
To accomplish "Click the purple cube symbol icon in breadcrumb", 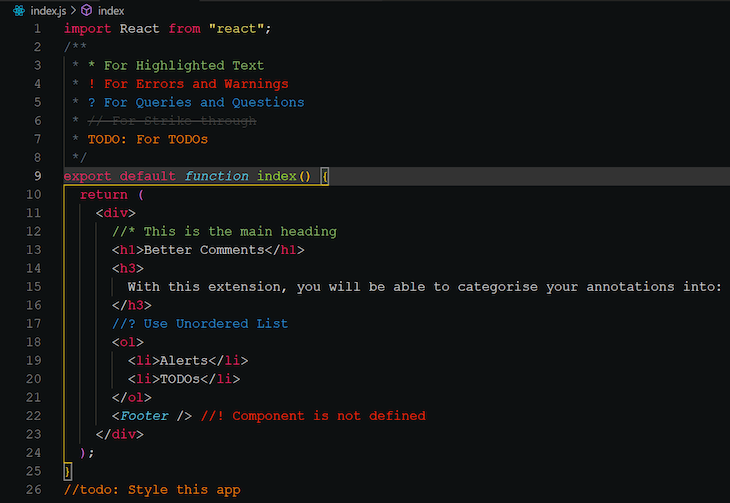I will pos(87,10).
